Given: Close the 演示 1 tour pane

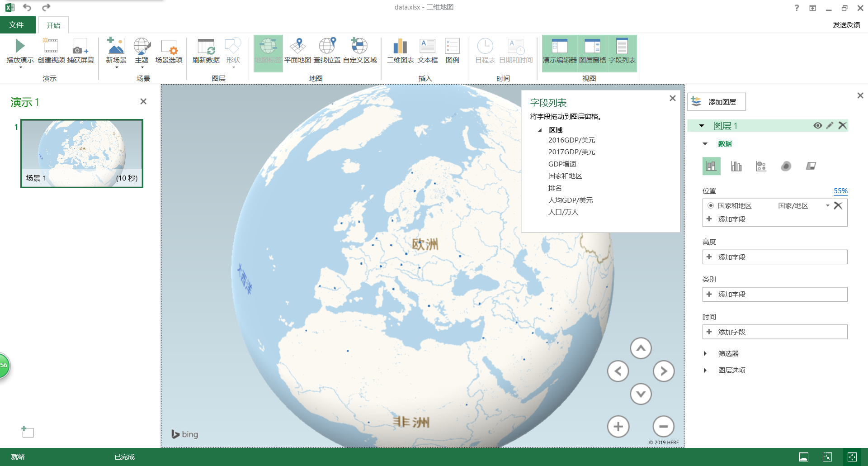Looking at the screenshot, I should [143, 101].
